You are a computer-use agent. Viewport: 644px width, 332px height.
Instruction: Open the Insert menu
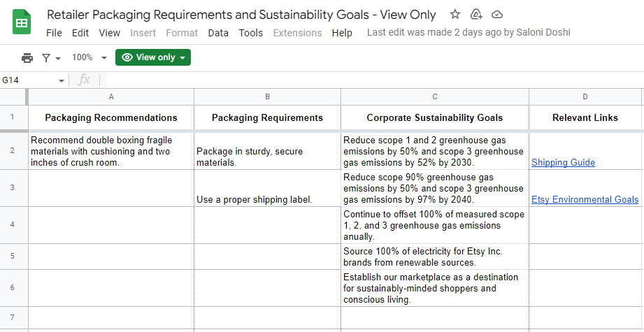[143, 33]
